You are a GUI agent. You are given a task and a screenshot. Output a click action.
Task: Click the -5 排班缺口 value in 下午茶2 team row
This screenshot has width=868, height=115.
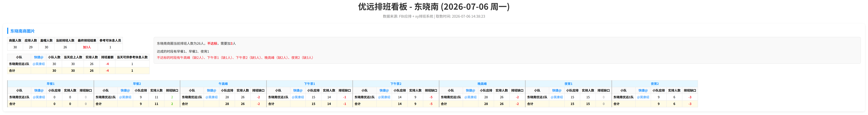431,97
